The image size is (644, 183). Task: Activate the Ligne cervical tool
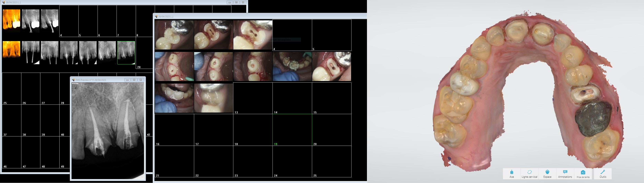coord(529,174)
